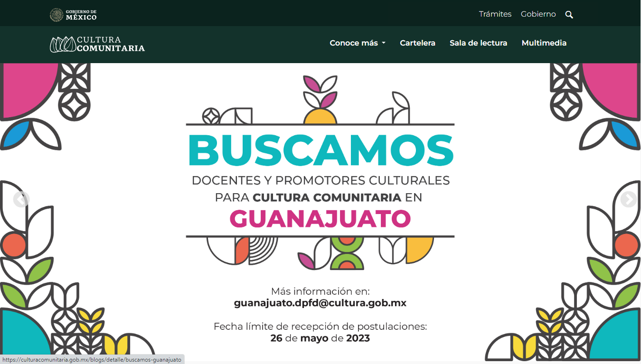Advance to the next carousel slide
Screen dimensions: 641x364
(x=628, y=200)
